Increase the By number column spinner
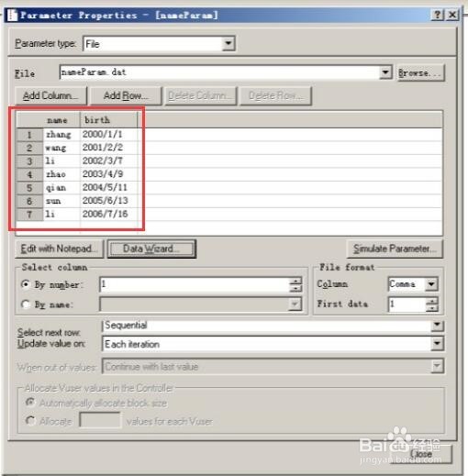 (295, 281)
